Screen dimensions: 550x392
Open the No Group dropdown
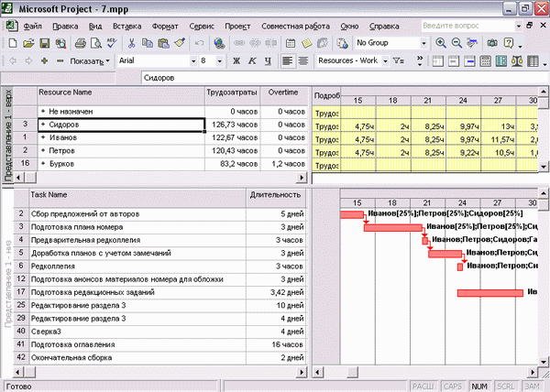click(x=423, y=43)
